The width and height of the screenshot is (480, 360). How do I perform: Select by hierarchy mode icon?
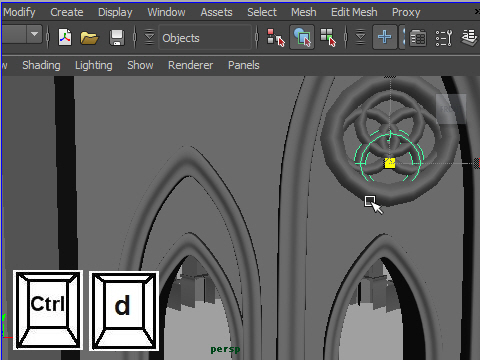[x=276, y=37]
